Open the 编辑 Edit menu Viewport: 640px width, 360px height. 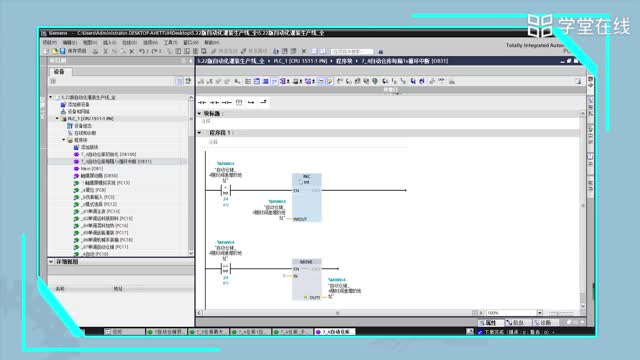click(x=69, y=42)
